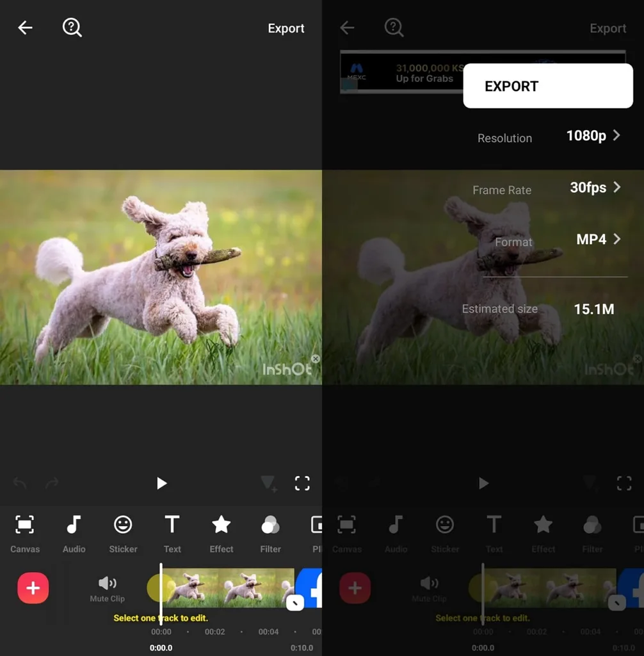Open Audio tool in left toolbar

(74, 534)
